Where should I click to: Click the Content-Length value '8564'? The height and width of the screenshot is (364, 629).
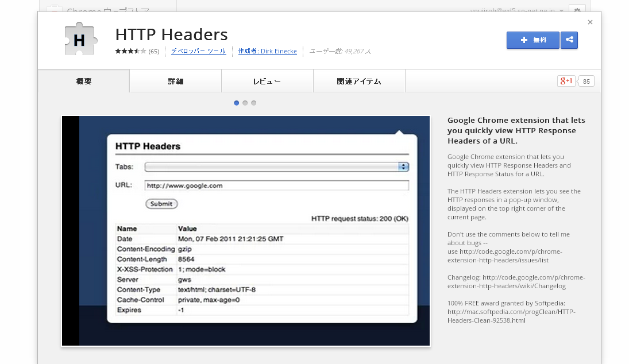(x=186, y=260)
